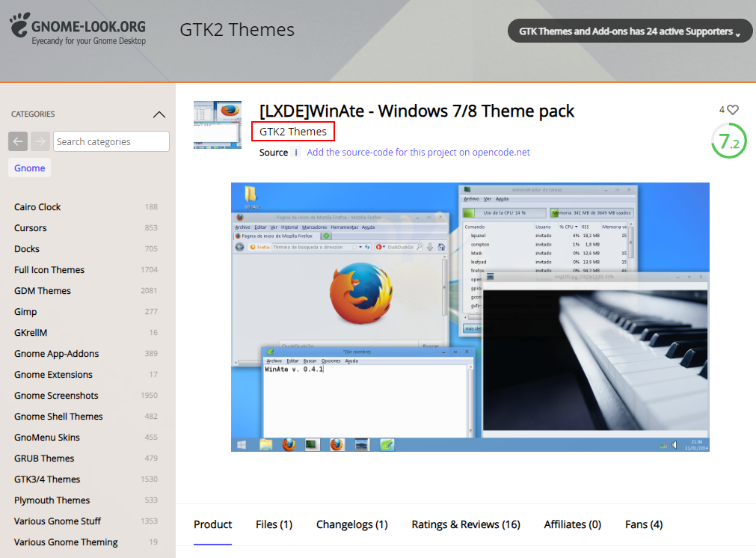The image size is (756, 558).
Task: Click the GTK2 Themes category link under title
Action: (293, 132)
